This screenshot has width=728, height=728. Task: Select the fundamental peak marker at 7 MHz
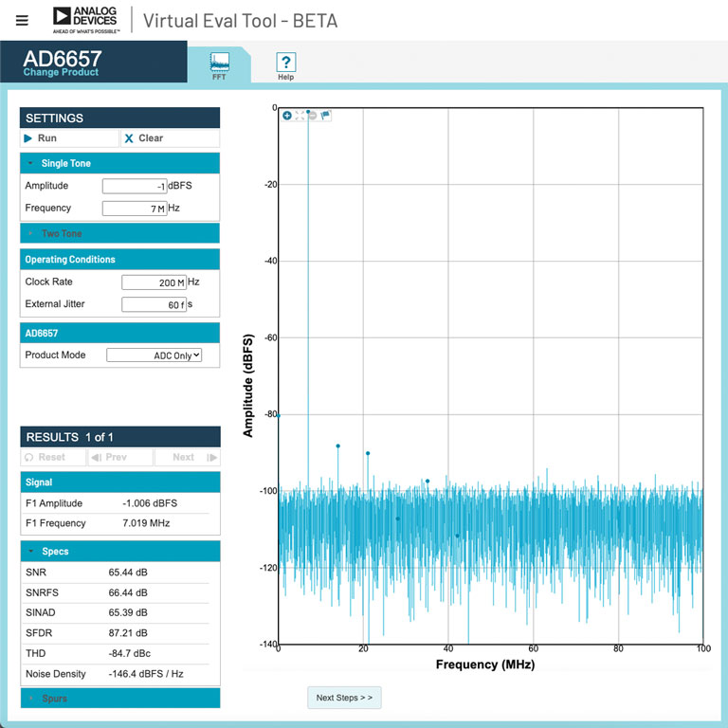point(308,112)
